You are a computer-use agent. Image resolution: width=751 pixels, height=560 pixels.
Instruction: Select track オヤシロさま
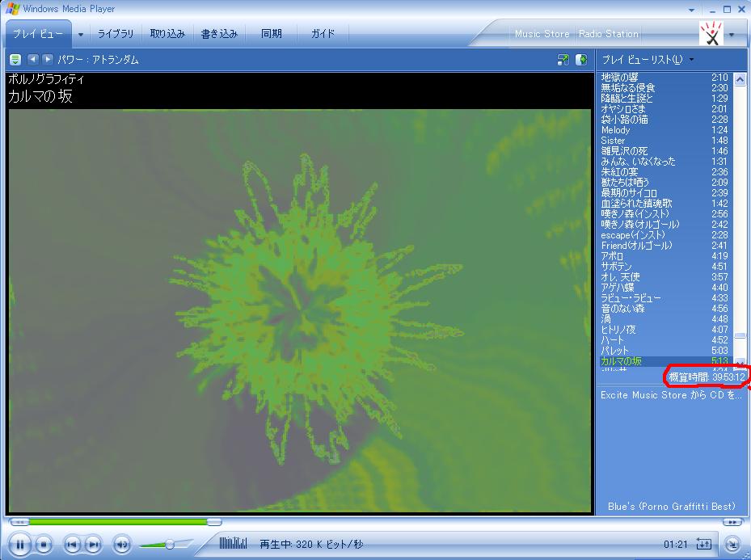point(665,109)
